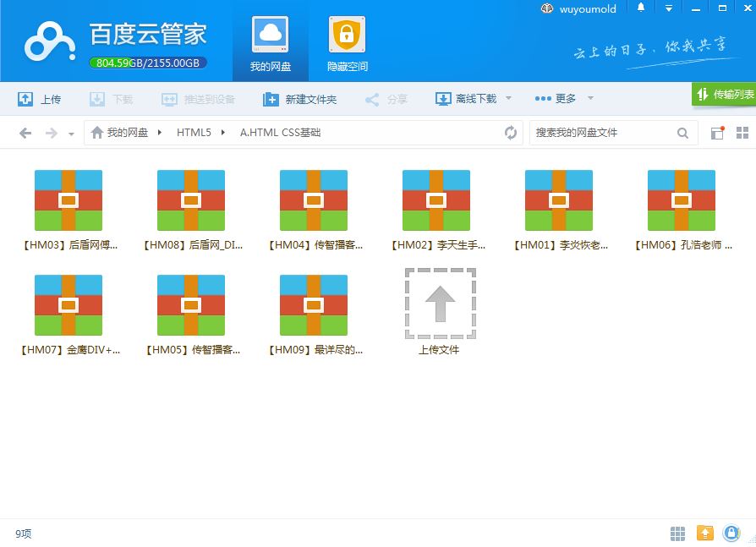Open the title bar dropdown menu
The image size is (756, 547).
click(668, 8)
